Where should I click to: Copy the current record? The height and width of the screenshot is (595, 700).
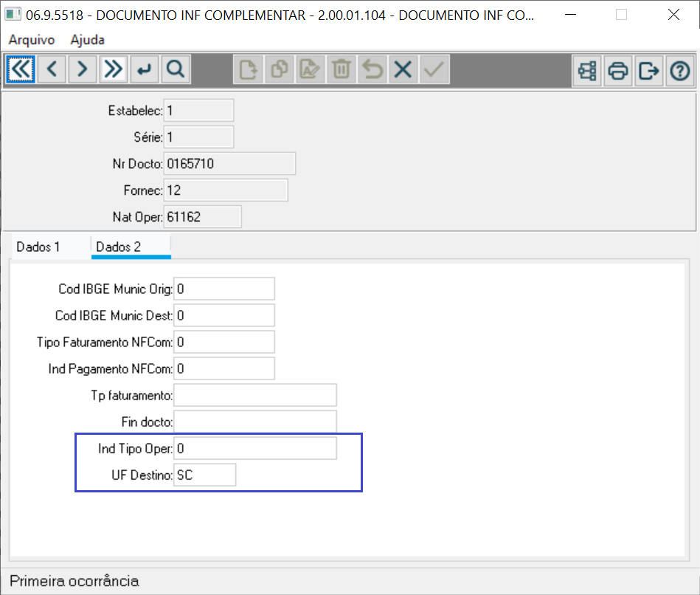(x=280, y=69)
